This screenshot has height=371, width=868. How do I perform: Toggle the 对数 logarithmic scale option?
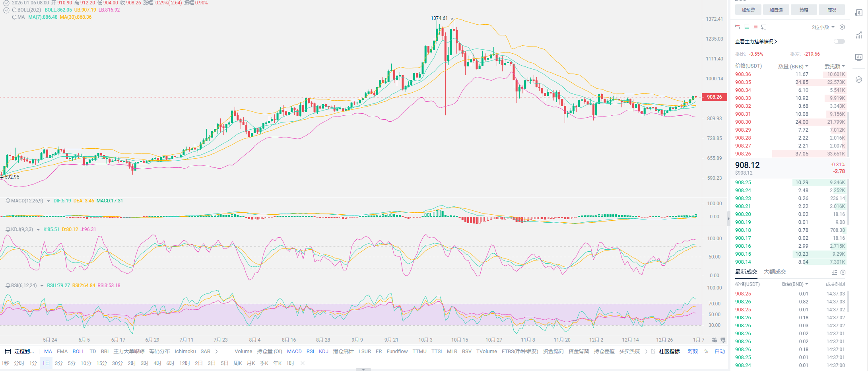coord(693,352)
